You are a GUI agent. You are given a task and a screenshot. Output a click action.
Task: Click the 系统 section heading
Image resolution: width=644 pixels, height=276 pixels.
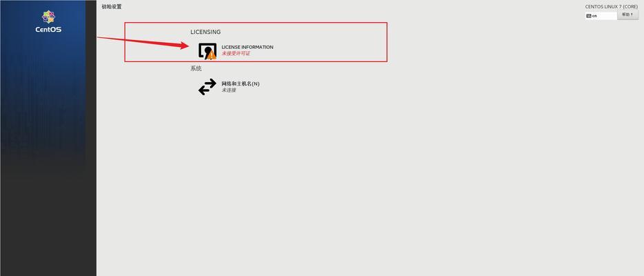click(x=196, y=68)
